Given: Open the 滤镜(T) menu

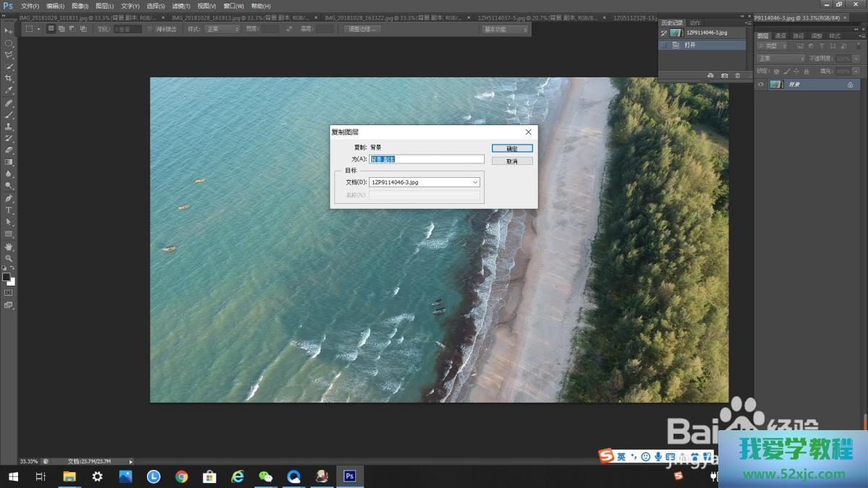Looking at the screenshot, I should point(181,6).
